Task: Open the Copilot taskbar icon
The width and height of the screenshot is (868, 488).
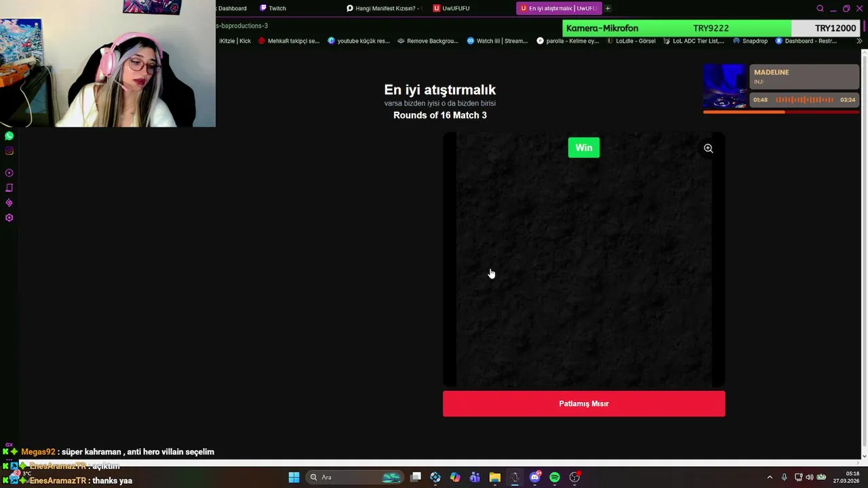Action: (455, 477)
